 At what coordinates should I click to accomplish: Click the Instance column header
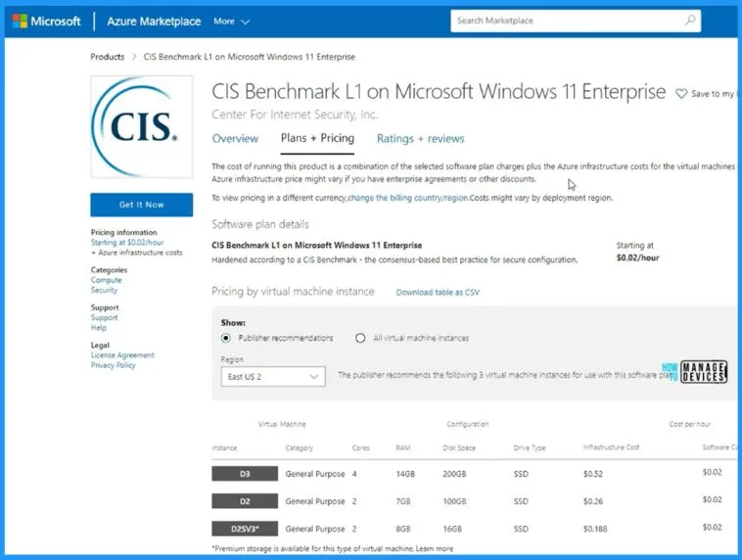pos(224,447)
